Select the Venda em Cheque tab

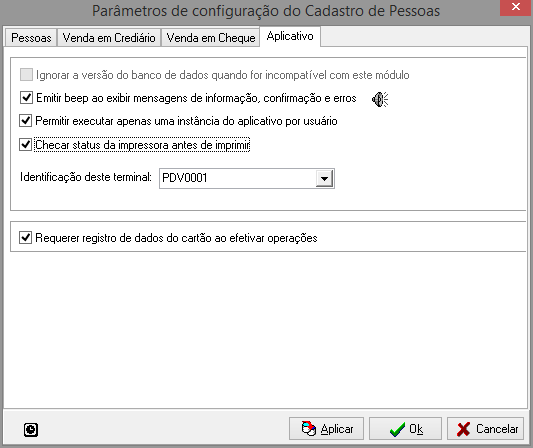[x=211, y=37]
